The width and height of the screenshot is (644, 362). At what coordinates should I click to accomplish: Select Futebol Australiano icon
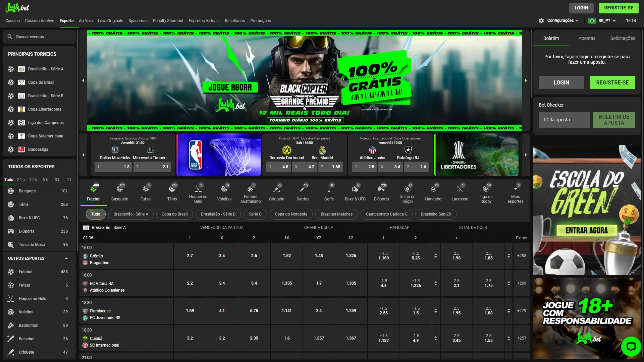[x=251, y=189]
